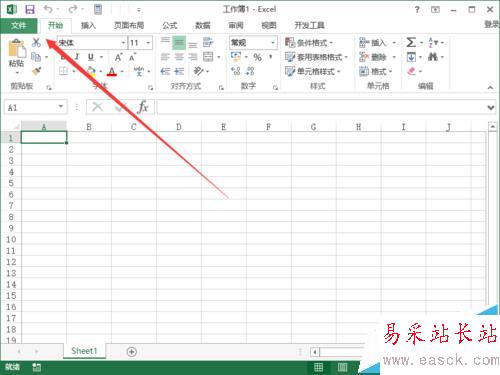Align text left

coord(165,57)
